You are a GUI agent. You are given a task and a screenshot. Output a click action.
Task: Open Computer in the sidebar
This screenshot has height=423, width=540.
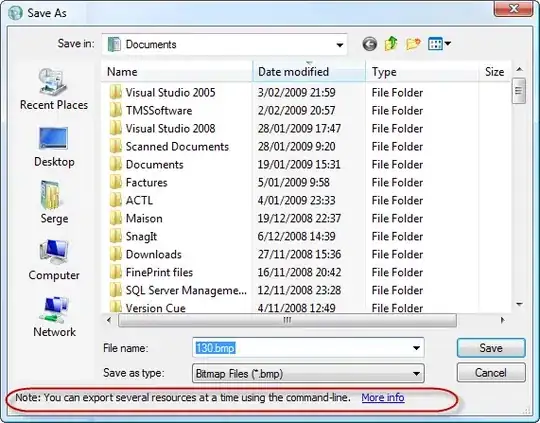54,261
